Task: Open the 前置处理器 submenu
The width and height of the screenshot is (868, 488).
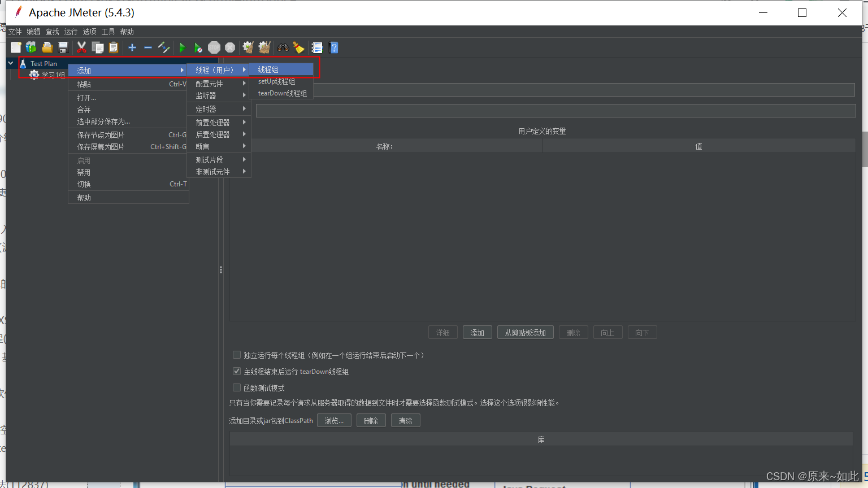Action: (x=219, y=122)
